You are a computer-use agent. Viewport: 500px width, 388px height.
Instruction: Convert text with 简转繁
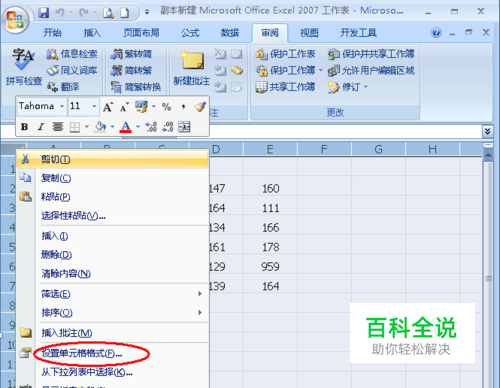[131, 70]
